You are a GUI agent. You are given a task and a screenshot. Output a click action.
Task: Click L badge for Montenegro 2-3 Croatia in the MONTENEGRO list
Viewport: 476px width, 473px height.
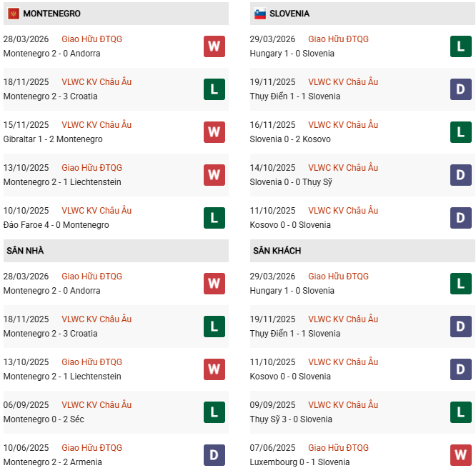coord(214,89)
